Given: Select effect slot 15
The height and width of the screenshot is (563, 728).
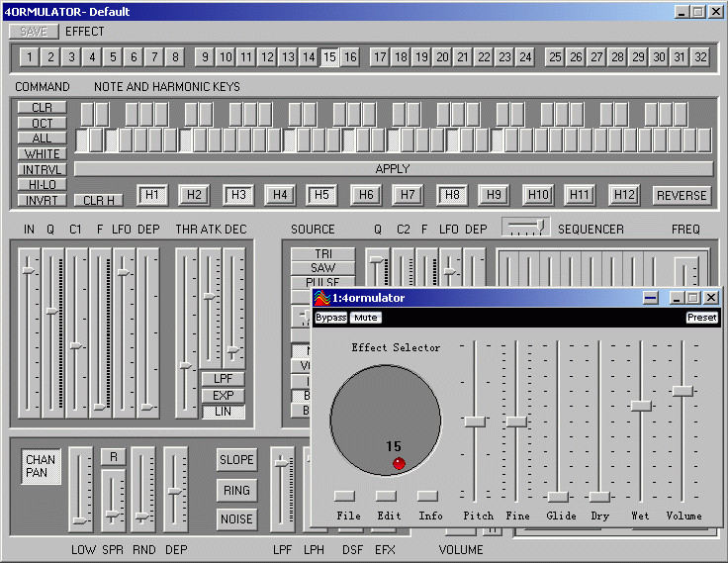Looking at the screenshot, I should coord(329,57).
